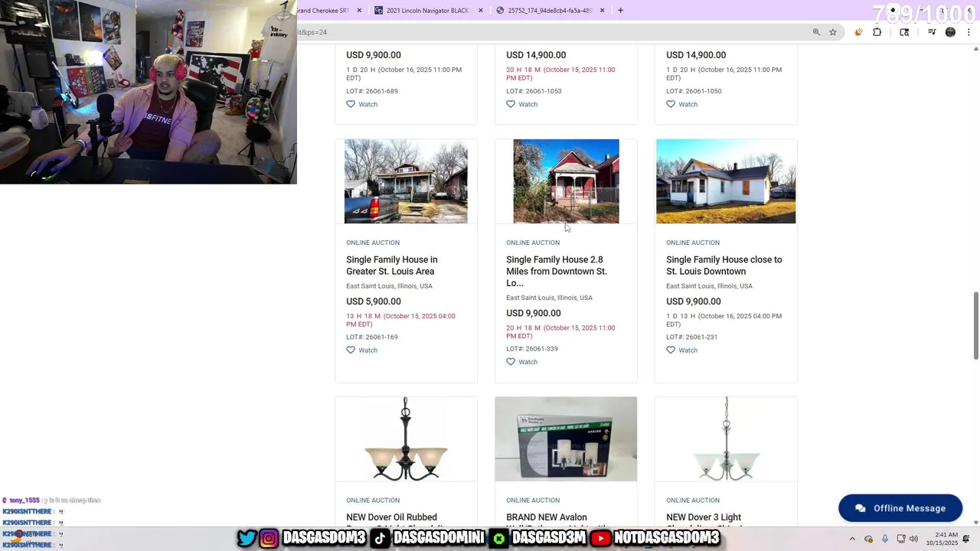Click the Twitter icon in stream overlay
Viewport: 980px width, 551px height.
247,539
